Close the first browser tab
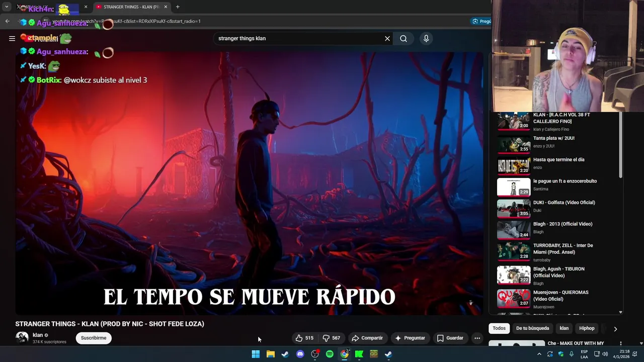 click(86, 7)
